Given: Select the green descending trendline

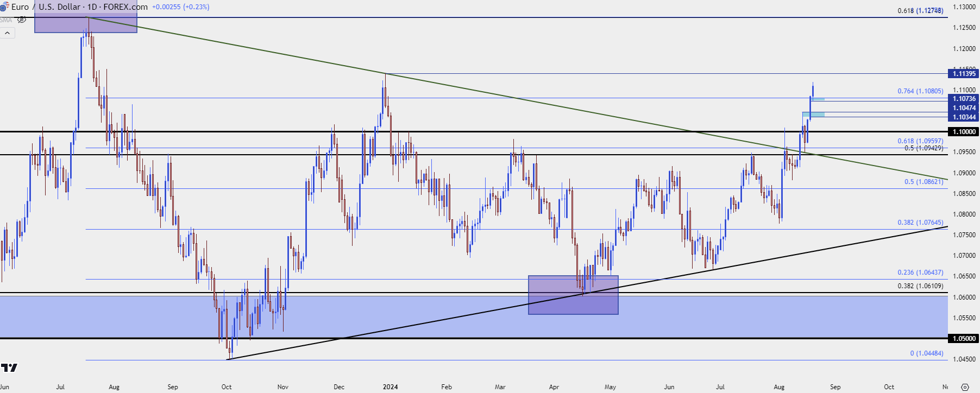Looking at the screenshot, I should pyautogui.click(x=516, y=98).
